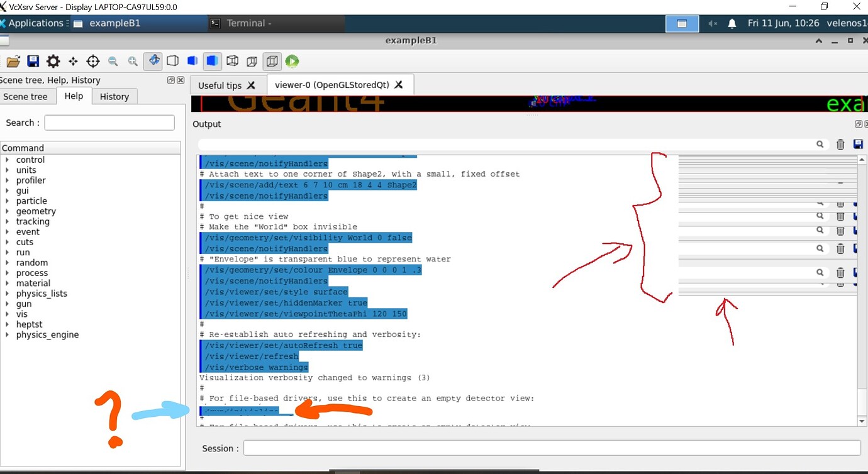Run the beam with the green play icon

point(291,61)
